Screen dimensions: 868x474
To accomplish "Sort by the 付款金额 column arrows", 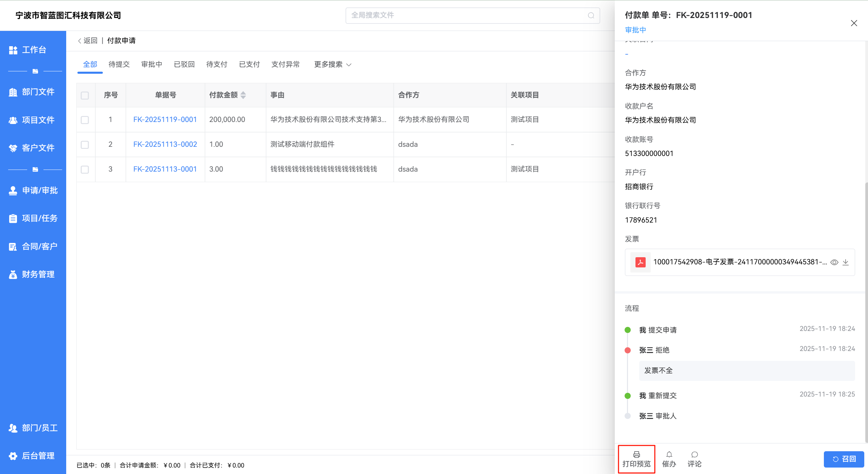I will click(x=243, y=95).
